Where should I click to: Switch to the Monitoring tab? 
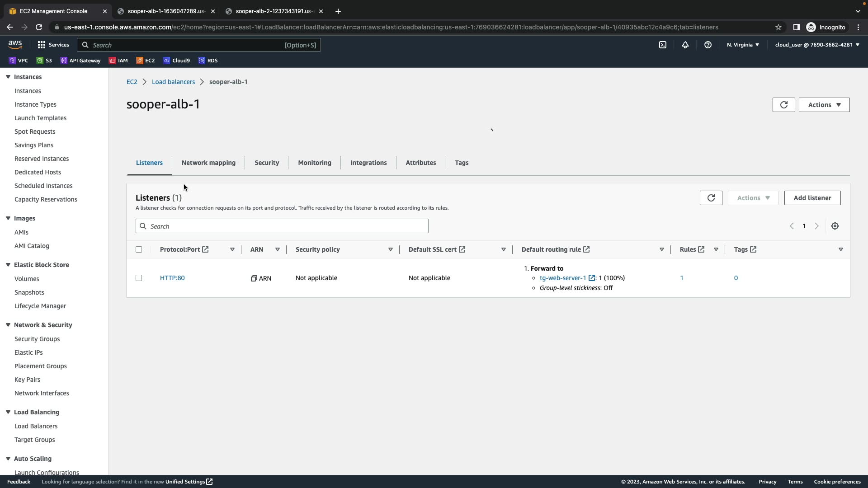[x=314, y=163]
